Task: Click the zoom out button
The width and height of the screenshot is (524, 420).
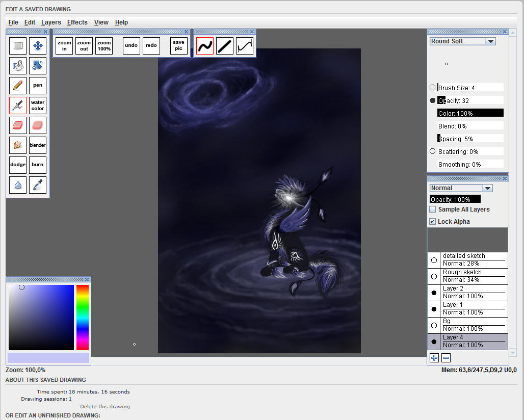Action: (84, 46)
